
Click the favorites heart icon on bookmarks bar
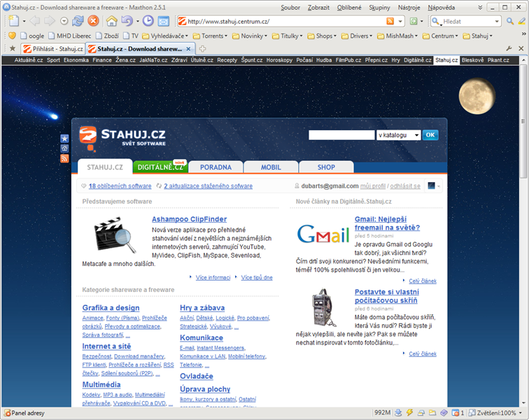pyautogui.click(x=12, y=36)
